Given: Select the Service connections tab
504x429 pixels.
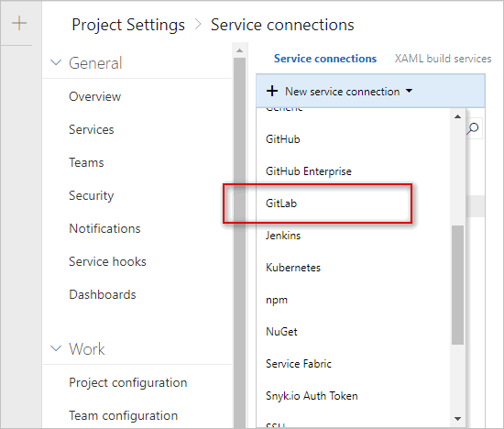Looking at the screenshot, I should coord(325,59).
